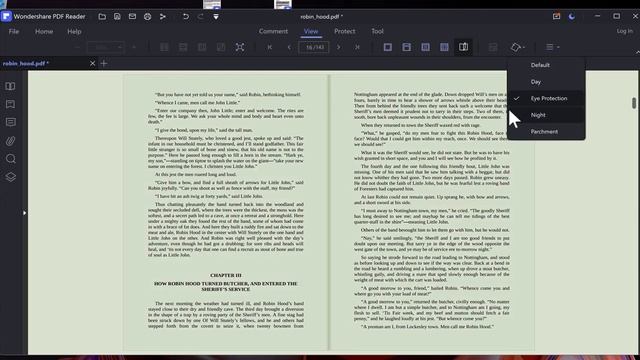Switch to the Comment tab
The width and height of the screenshot is (640, 360).
273,31
